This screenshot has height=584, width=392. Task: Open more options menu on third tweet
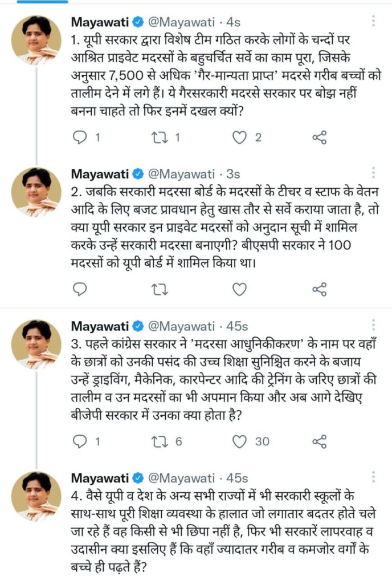373,326
